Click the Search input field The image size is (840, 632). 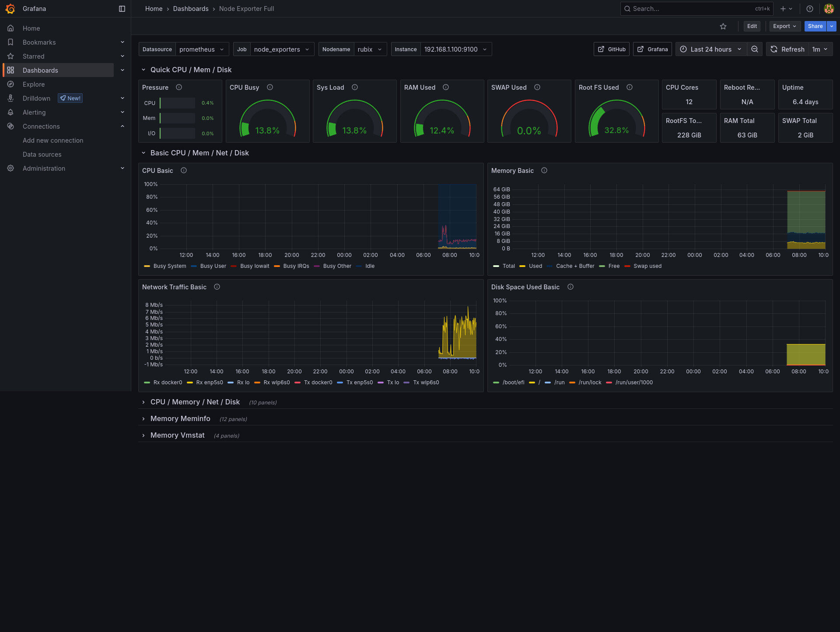pos(691,9)
